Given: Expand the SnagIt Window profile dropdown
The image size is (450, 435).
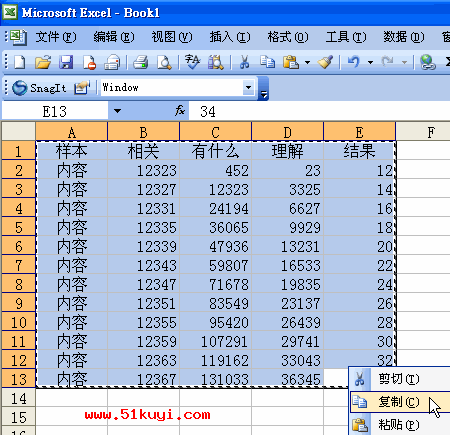Looking at the screenshot, I should click(x=248, y=88).
